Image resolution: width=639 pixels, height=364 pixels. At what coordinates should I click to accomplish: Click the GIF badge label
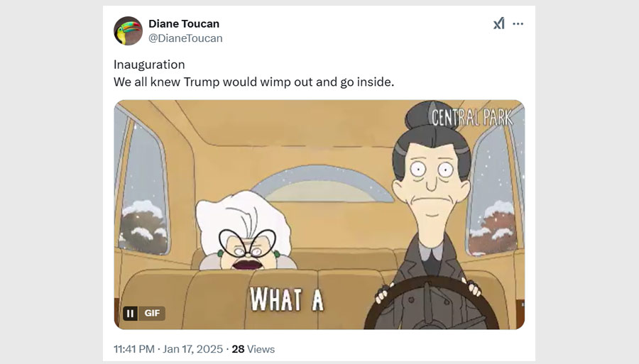(x=152, y=313)
